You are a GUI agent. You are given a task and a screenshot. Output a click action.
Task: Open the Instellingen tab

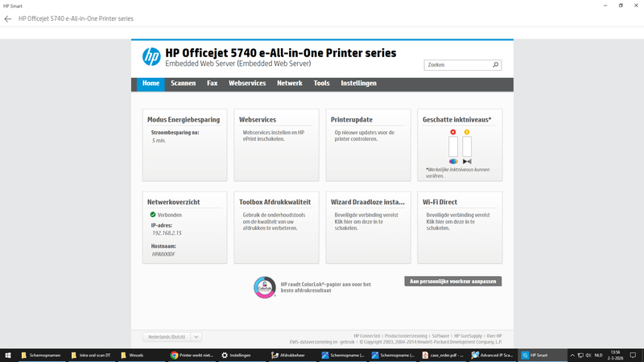tap(358, 84)
